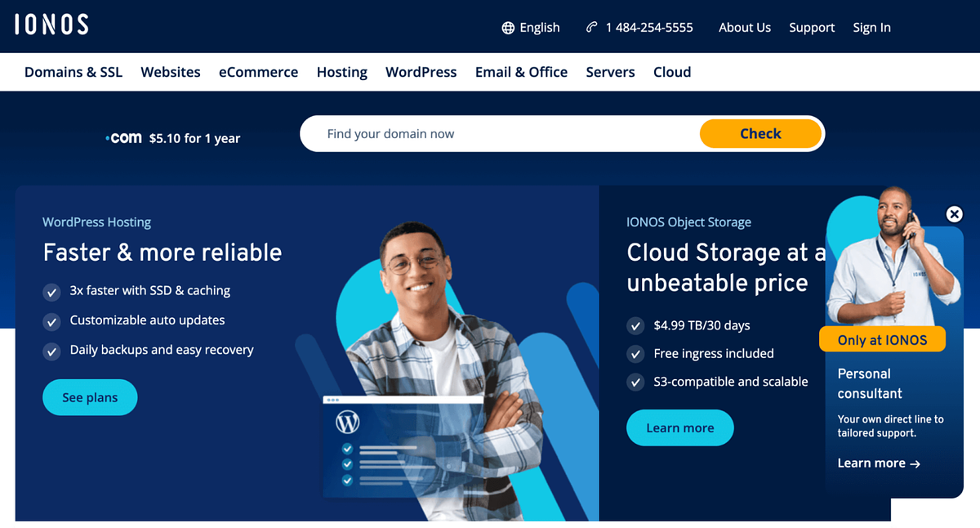The image size is (980, 528).
Task: Click the check next to 'Customizable auto updates'
Action: [x=51, y=321]
